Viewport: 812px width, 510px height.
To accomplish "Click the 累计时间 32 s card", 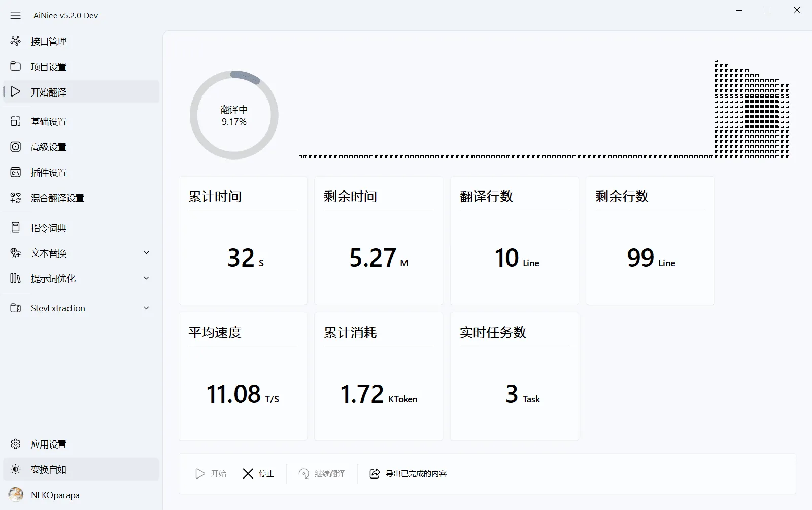I will pos(243,241).
